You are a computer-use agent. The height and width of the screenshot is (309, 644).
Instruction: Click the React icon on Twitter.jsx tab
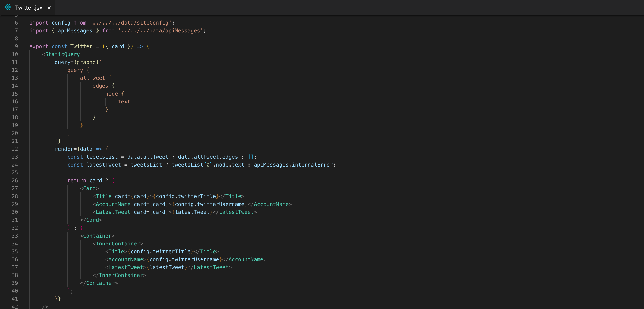click(x=8, y=7)
